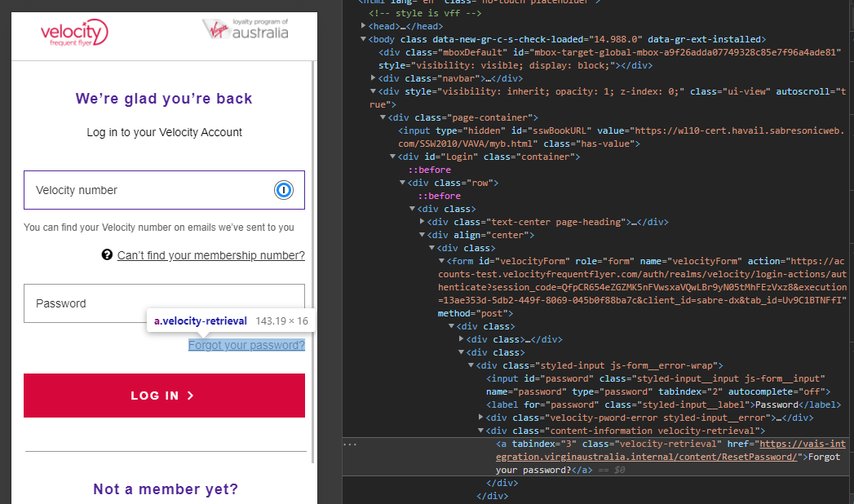Image resolution: width=854 pixels, height=504 pixels.
Task: Expand the navbar div node
Action: pos(373,77)
